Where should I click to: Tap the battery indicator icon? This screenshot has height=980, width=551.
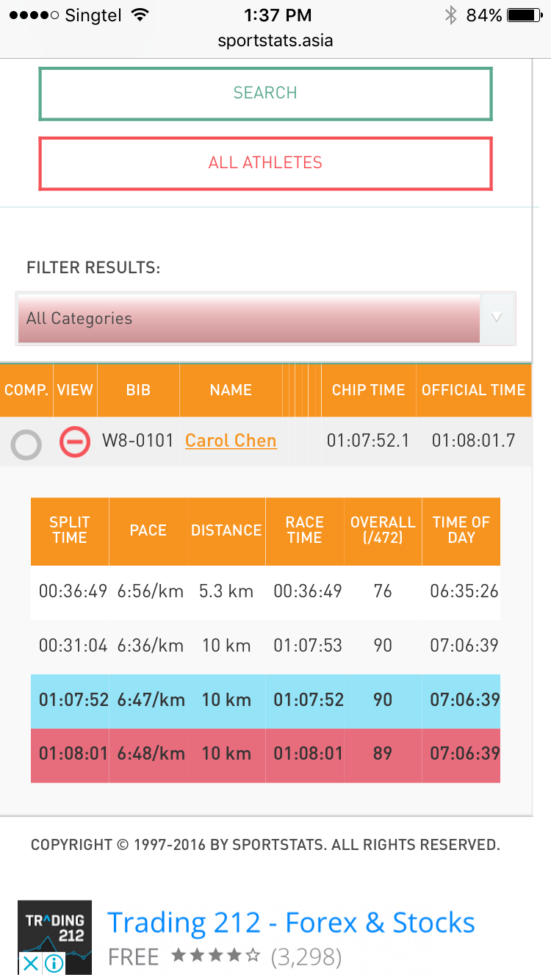[524, 15]
